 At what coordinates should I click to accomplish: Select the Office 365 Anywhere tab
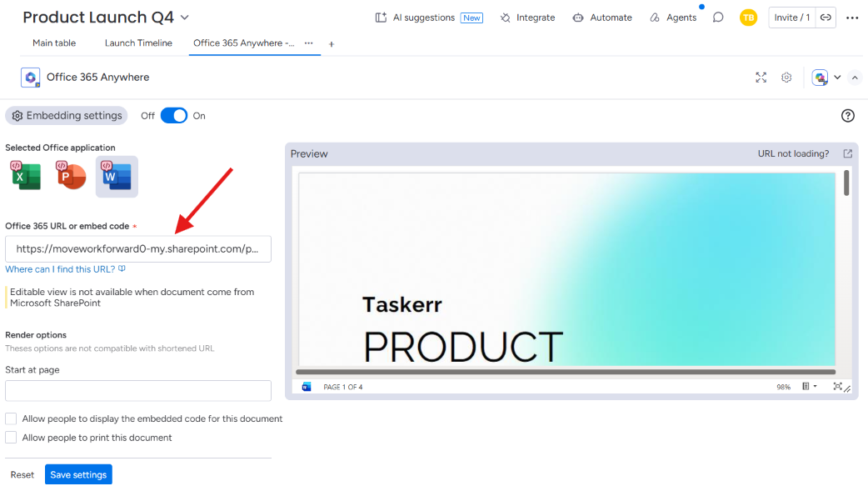[x=243, y=43]
